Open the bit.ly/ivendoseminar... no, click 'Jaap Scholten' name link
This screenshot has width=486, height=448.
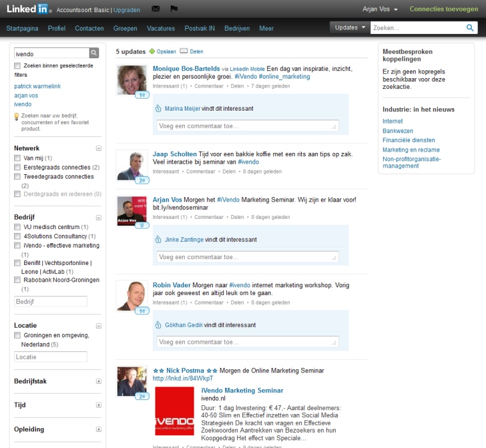point(175,154)
